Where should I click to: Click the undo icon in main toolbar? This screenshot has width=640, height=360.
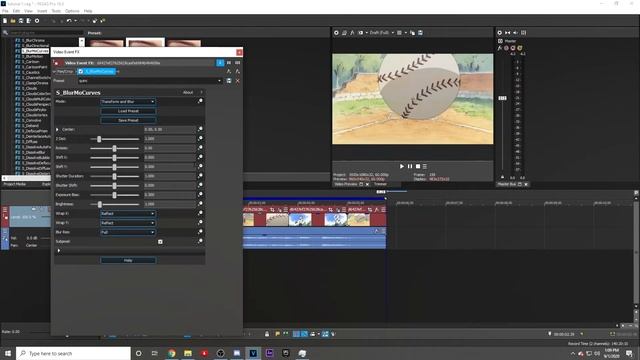69,20
